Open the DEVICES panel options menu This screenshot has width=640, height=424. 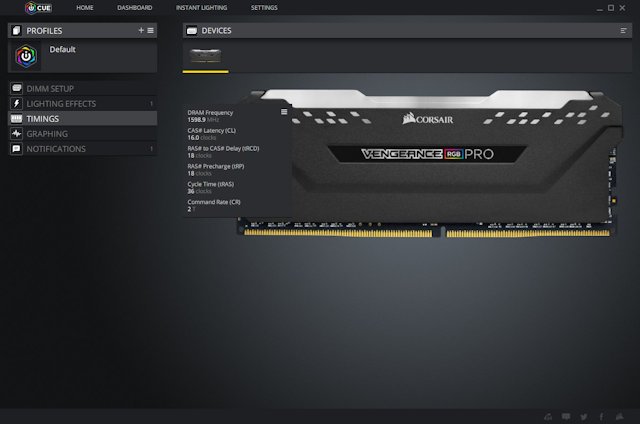click(x=623, y=31)
